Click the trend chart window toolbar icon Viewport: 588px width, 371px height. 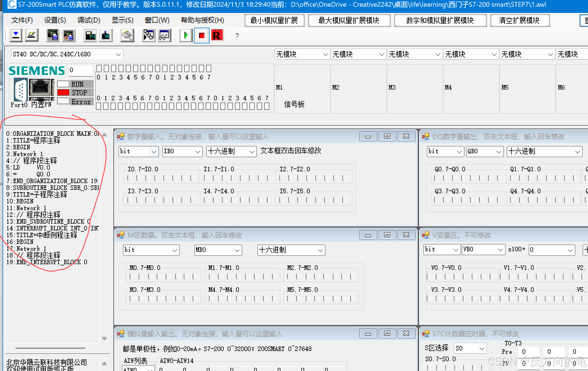click(x=164, y=35)
